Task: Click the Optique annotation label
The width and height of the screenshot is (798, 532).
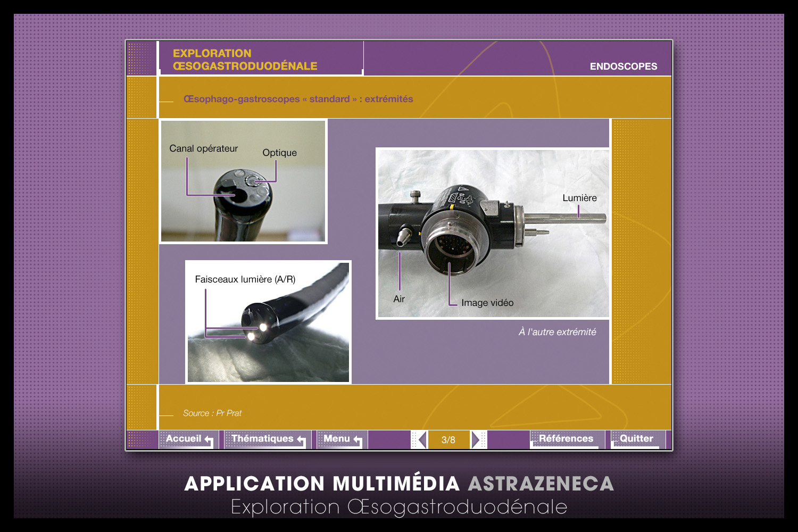Action: pyautogui.click(x=279, y=153)
